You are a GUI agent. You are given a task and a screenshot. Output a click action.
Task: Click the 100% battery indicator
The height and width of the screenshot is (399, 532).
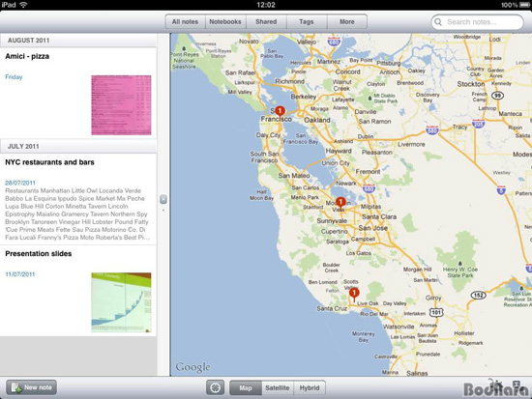point(515,5)
